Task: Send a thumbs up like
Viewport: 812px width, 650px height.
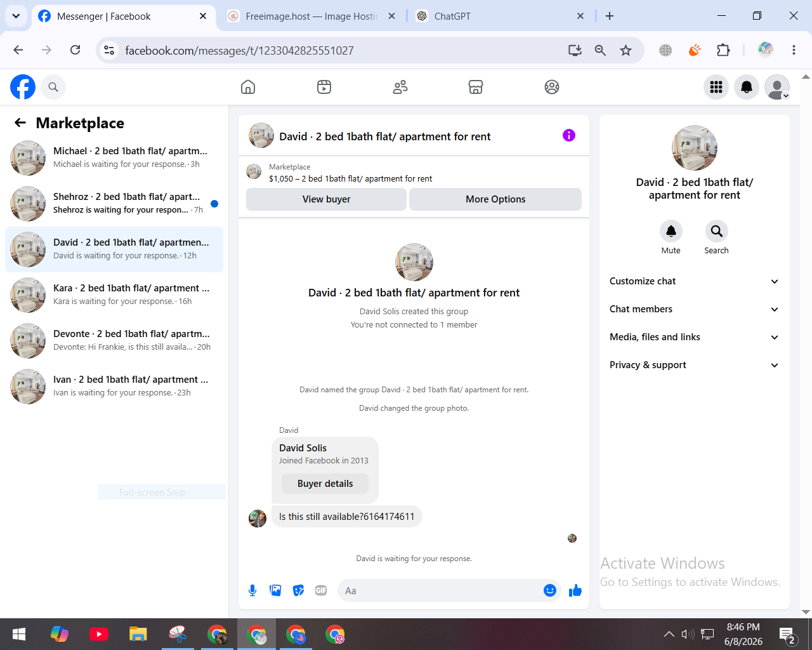Action: point(575,591)
